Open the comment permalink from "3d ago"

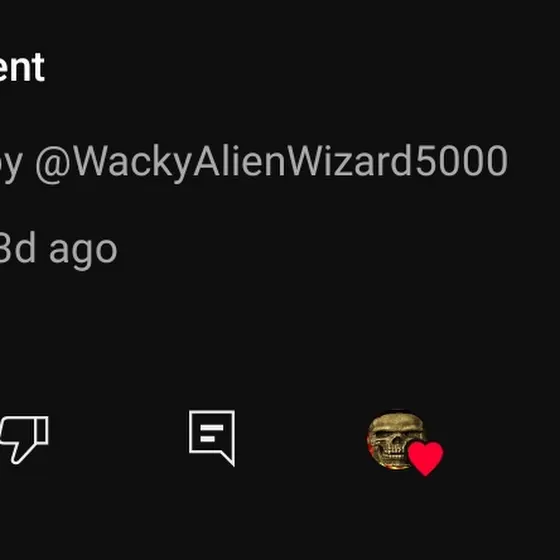58,249
